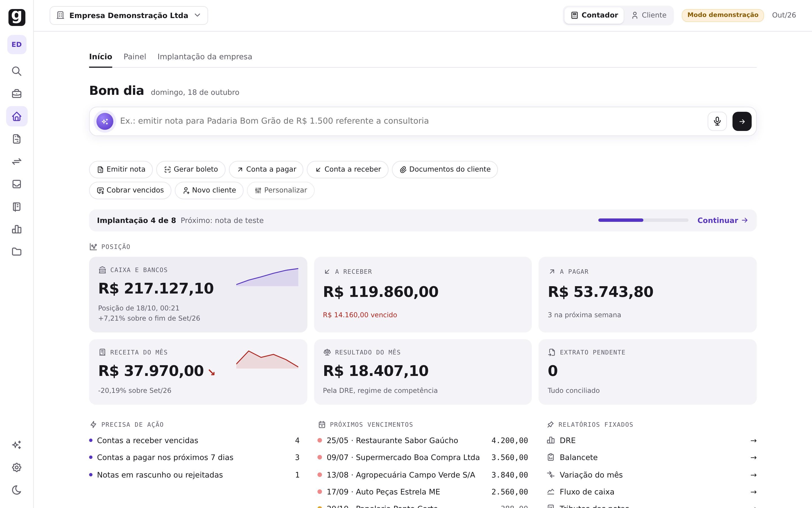Viewport: 812px width, 508px height.
Task: Click the ED avatar badge
Action: [17, 44]
